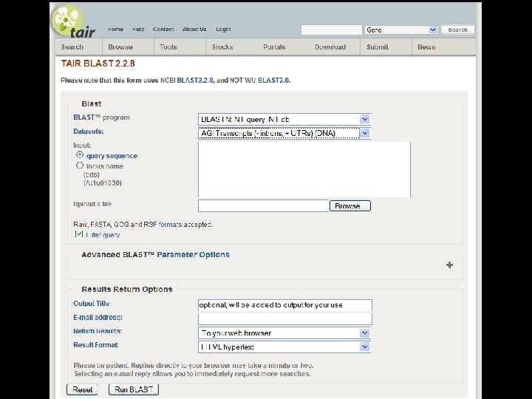532x399 pixels.
Task: Focus the Output Title input field
Action: click(x=285, y=305)
